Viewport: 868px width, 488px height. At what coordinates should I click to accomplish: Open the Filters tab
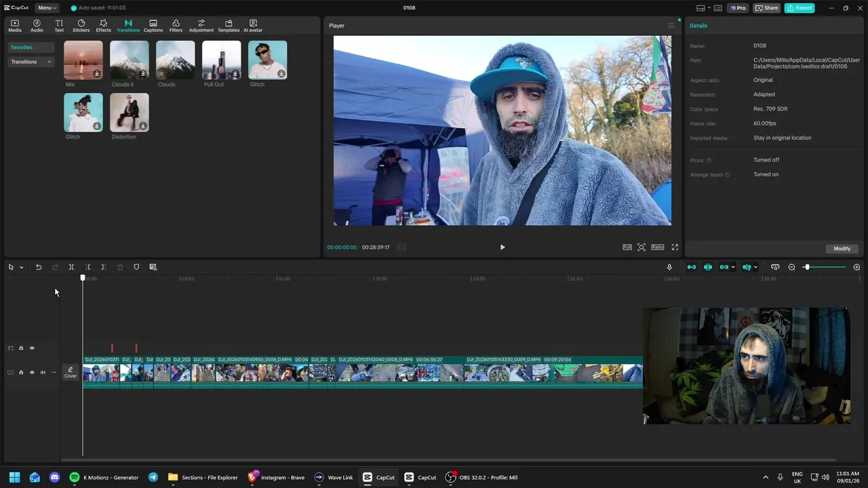(176, 26)
